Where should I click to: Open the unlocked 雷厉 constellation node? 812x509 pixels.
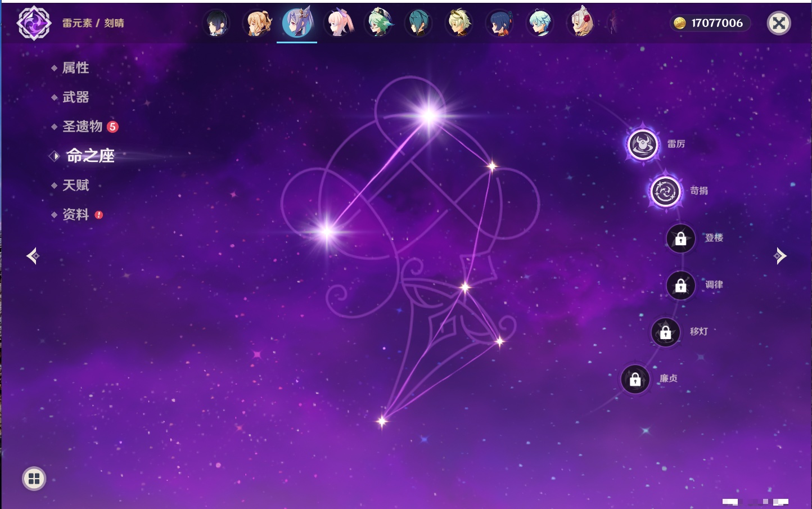643,145
